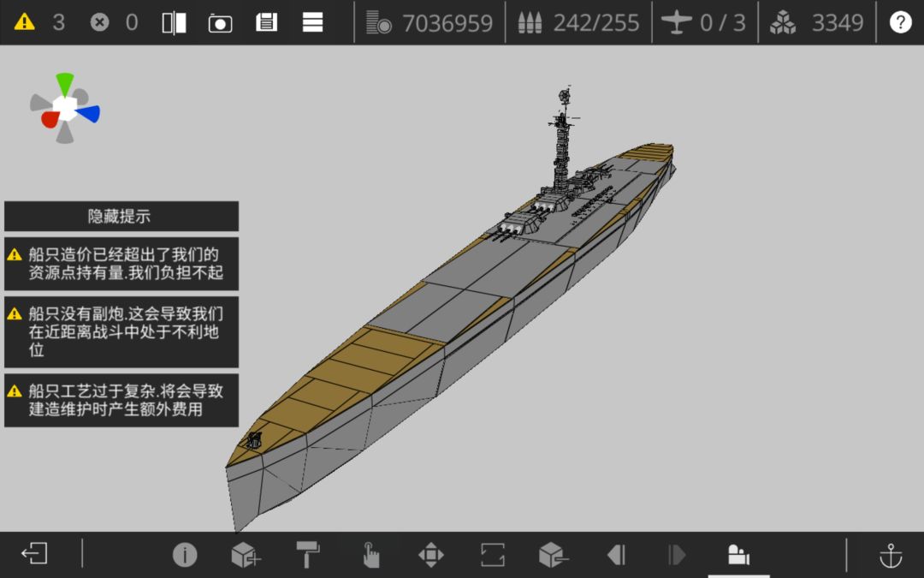The height and width of the screenshot is (578, 924).
Task: Exit the editor with the back arrow icon
Action: pyautogui.click(x=34, y=554)
